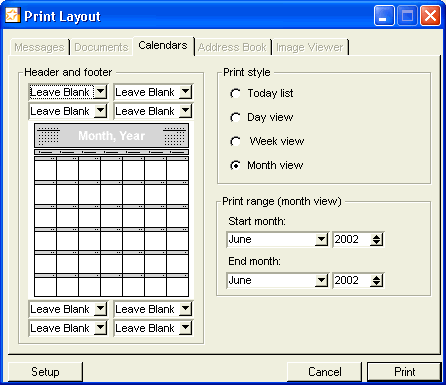Viewport: 446px width, 385px height.
Task: Click the Print button
Action: [404, 372]
